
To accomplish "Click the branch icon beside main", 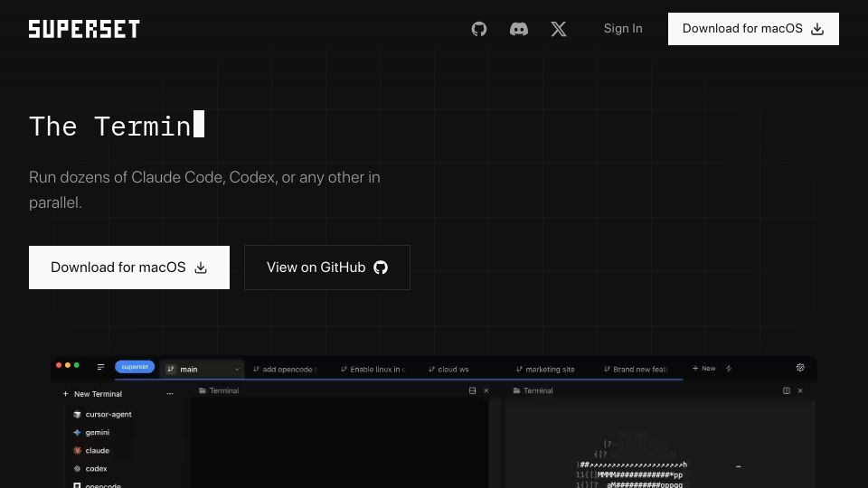I will pyautogui.click(x=171, y=369).
